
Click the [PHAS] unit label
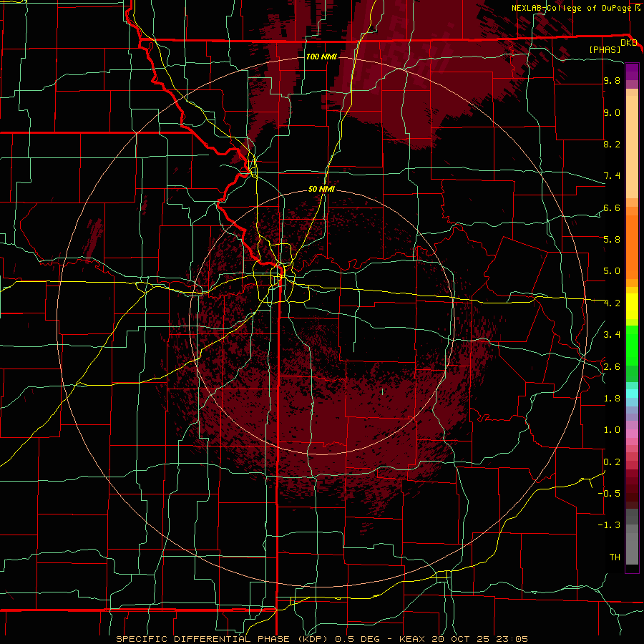point(605,49)
